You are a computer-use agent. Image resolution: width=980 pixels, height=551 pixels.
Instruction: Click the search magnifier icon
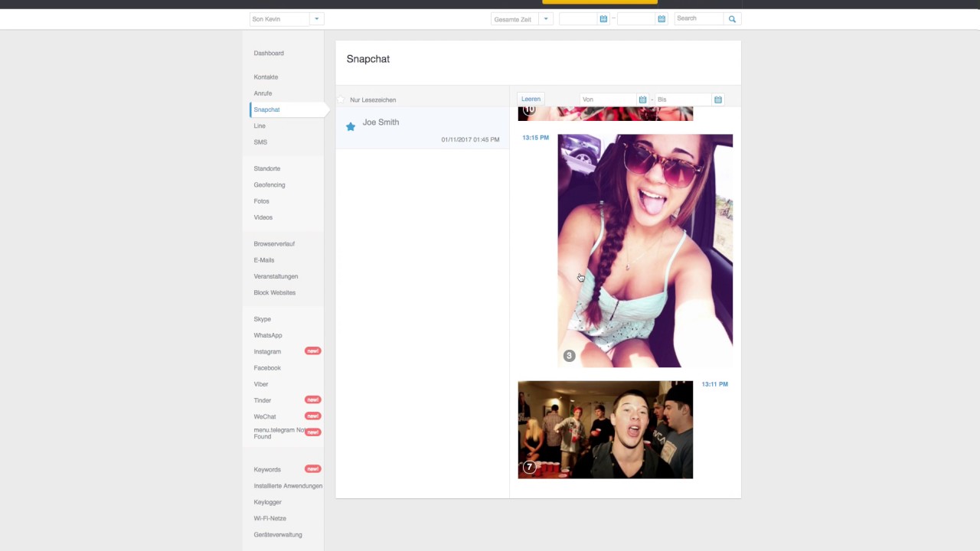pyautogui.click(x=732, y=19)
